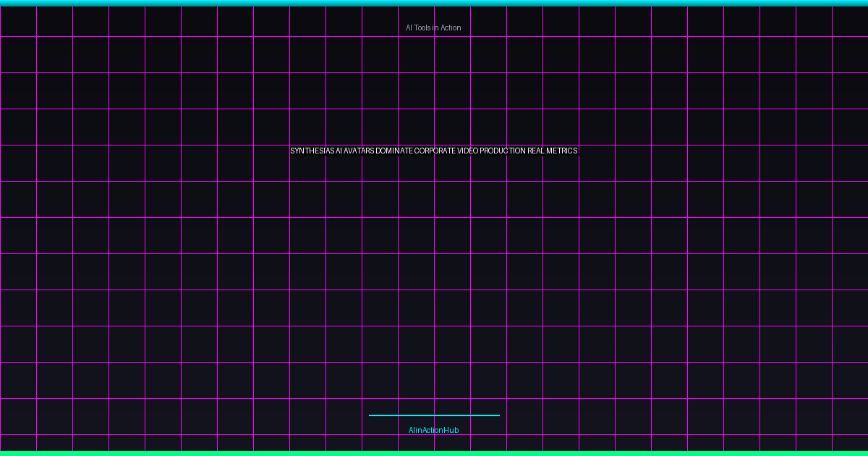This screenshot has height=456, width=868.
Task: Click the word "Action" in the top subtitle
Action: [x=451, y=28]
